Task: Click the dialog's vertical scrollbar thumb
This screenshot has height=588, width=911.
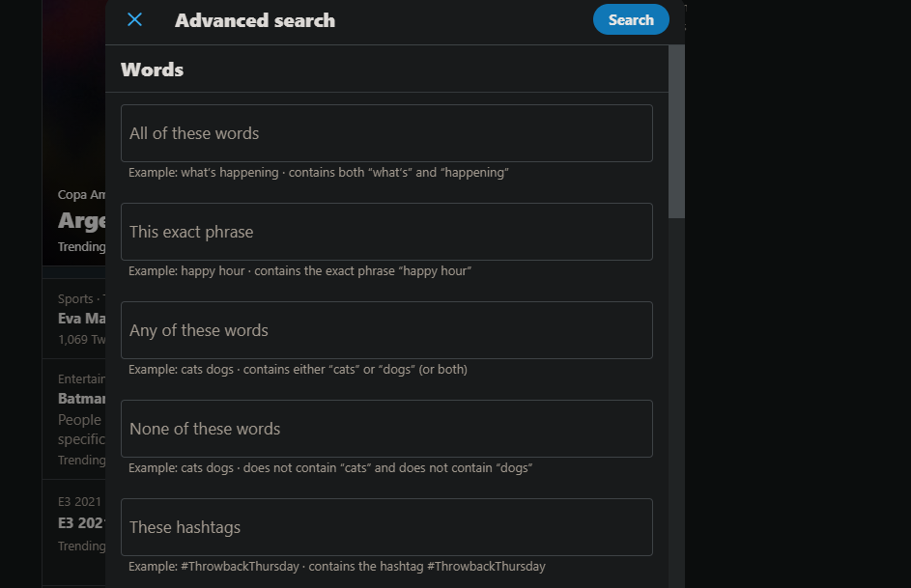Action: point(676,130)
